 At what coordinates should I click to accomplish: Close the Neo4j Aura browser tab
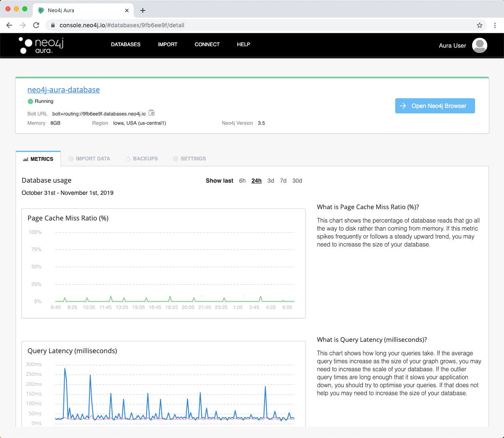pyautogui.click(x=127, y=10)
